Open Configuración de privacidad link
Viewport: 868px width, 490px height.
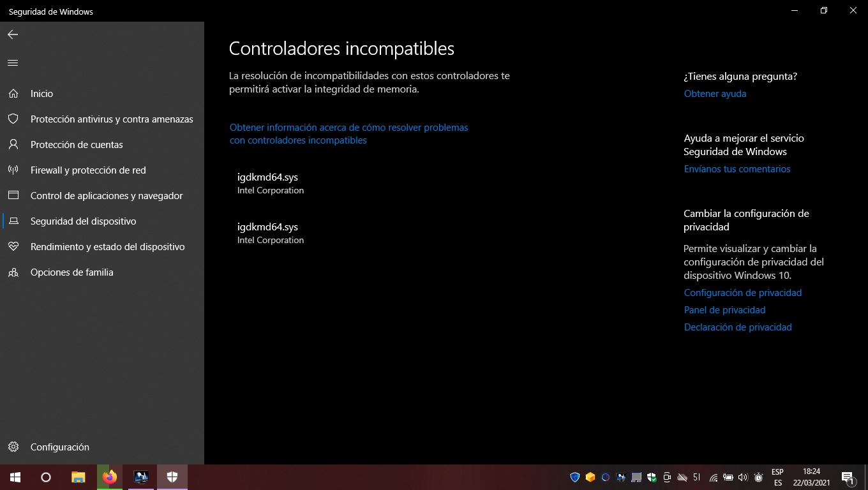click(x=742, y=293)
